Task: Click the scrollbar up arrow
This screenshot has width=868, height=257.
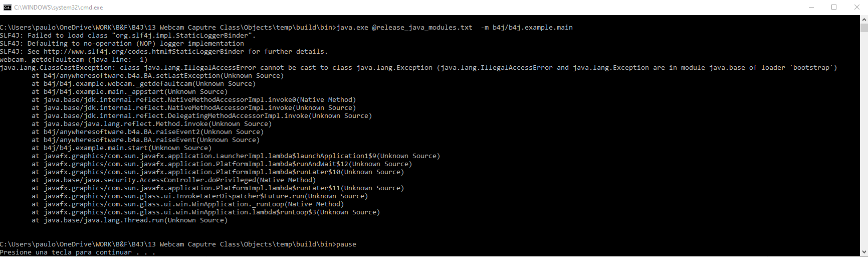Action: click(864, 20)
